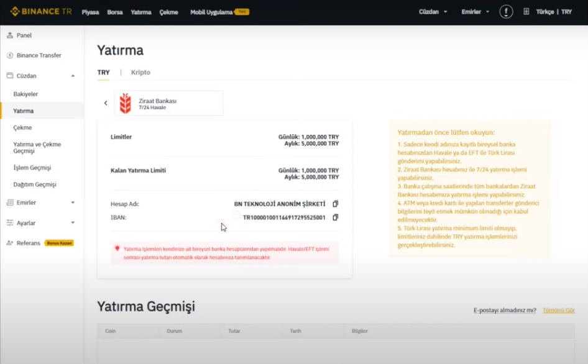Expand the Emirler sidebar section arrow
The width and height of the screenshot is (588, 364).
[x=73, y=202]
